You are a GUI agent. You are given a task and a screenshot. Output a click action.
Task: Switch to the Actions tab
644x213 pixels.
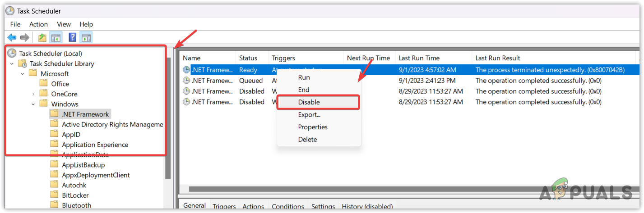click(253, 207)
